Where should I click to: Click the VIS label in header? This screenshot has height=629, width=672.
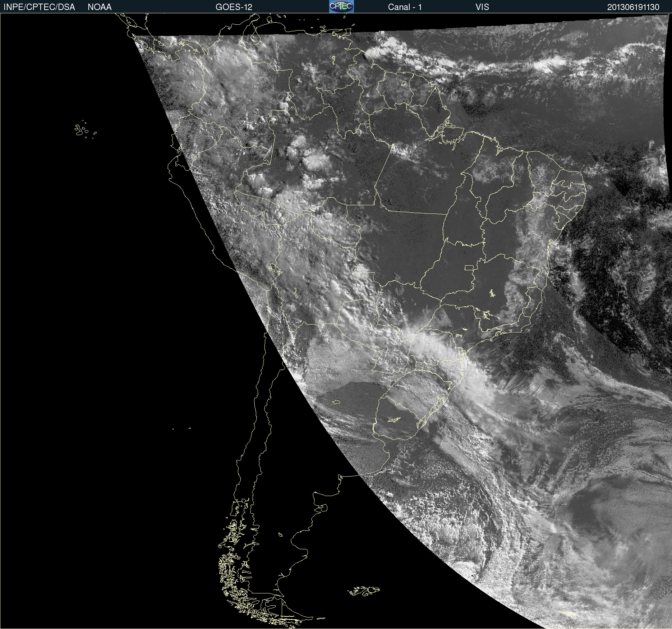(x=482, y=7)
